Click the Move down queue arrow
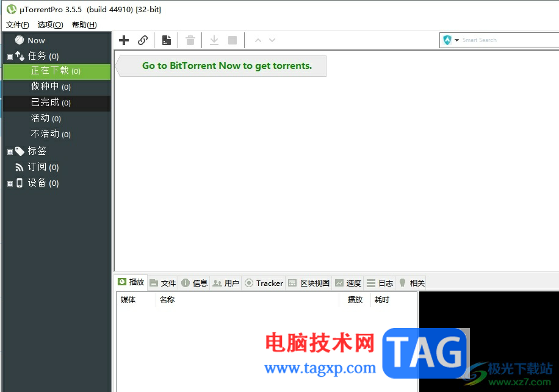The height and width of the screenshot is (392, 559). coord(272,40)
